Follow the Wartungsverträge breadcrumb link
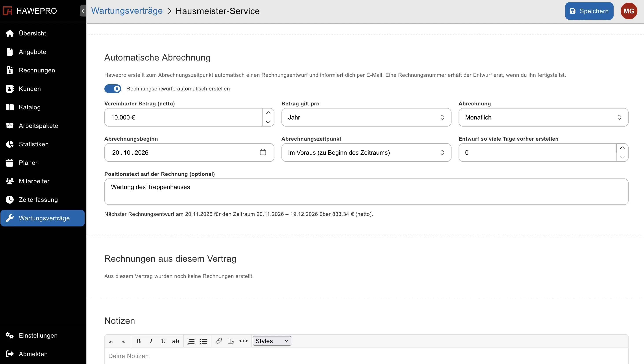 point(127,11)
